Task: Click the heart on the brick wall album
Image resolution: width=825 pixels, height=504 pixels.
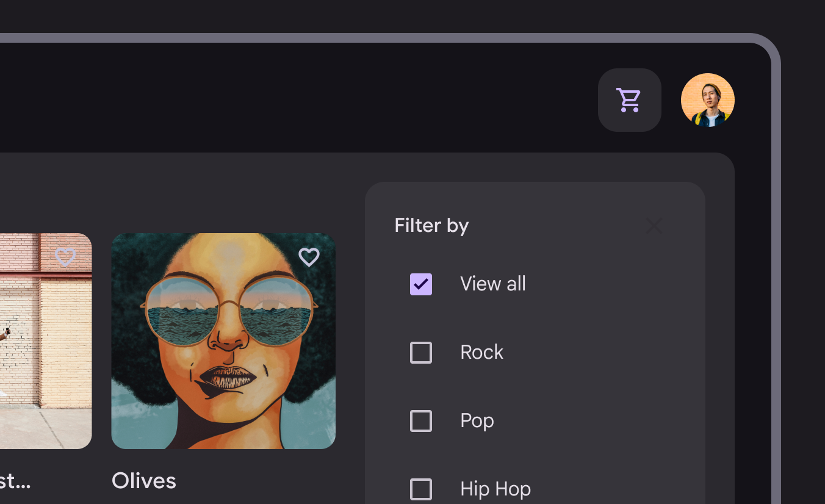Action: (x=65, y=257)
